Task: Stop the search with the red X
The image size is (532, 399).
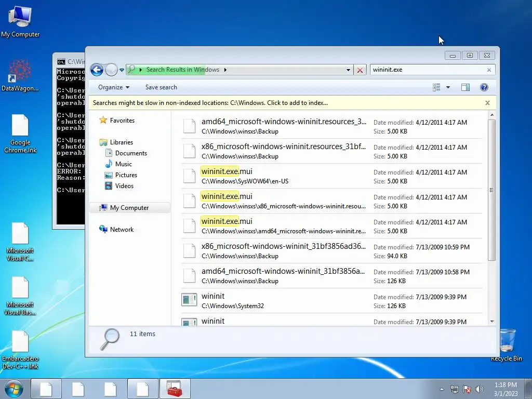Action: (x=360, y=70)
